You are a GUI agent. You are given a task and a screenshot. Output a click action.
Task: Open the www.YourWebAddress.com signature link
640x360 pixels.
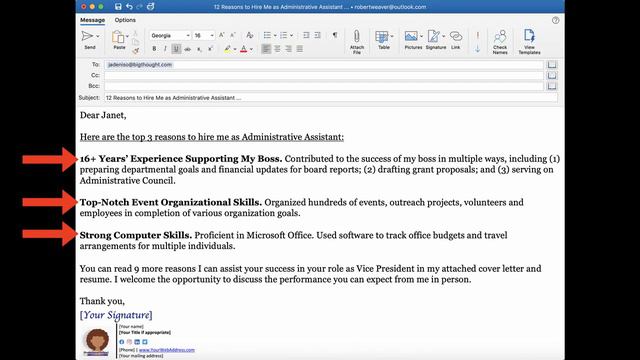click(167, 350)
